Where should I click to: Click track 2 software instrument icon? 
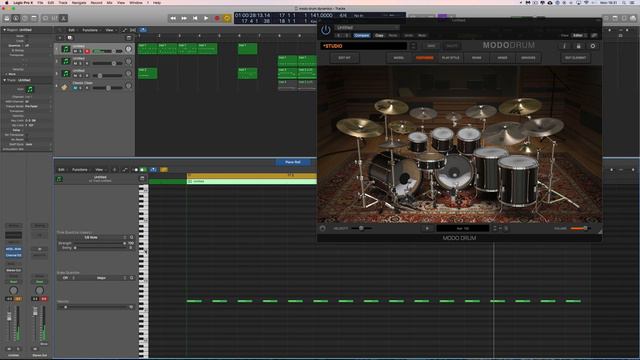(x=65, y=61)
